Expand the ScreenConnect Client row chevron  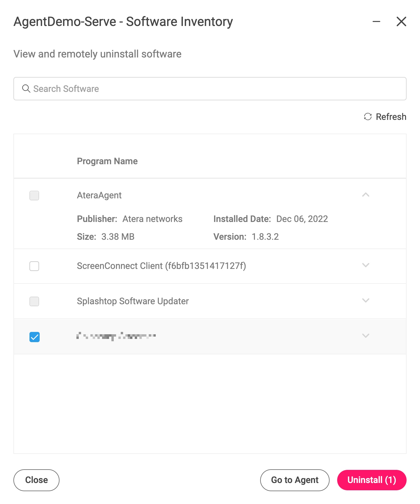pyautogui.click(x=366, y=265)
